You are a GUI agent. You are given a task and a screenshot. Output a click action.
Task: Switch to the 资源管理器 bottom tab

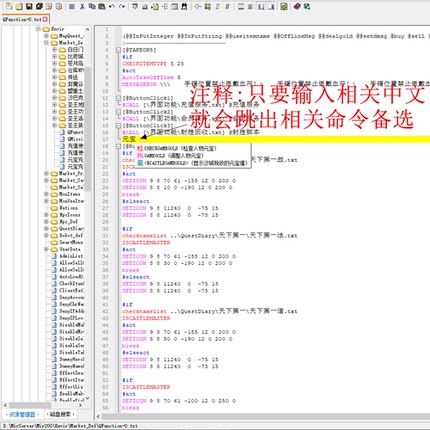[x=22, y=414]
